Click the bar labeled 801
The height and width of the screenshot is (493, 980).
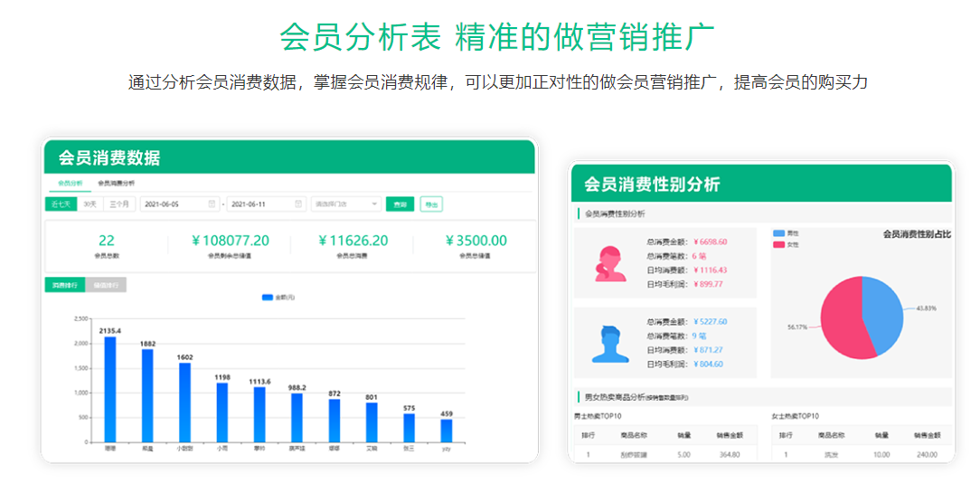pos(372,422)
